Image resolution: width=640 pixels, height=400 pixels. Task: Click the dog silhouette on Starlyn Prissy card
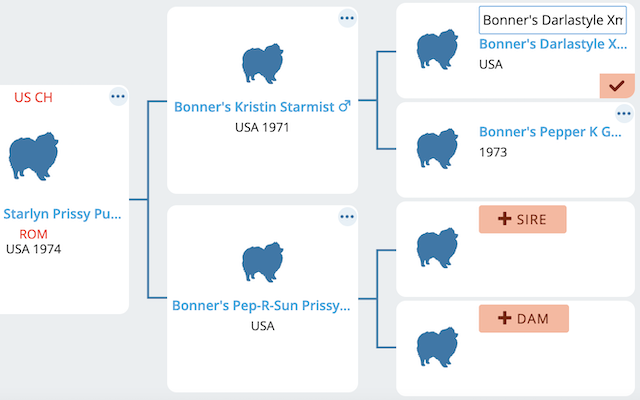coord(33,156)
